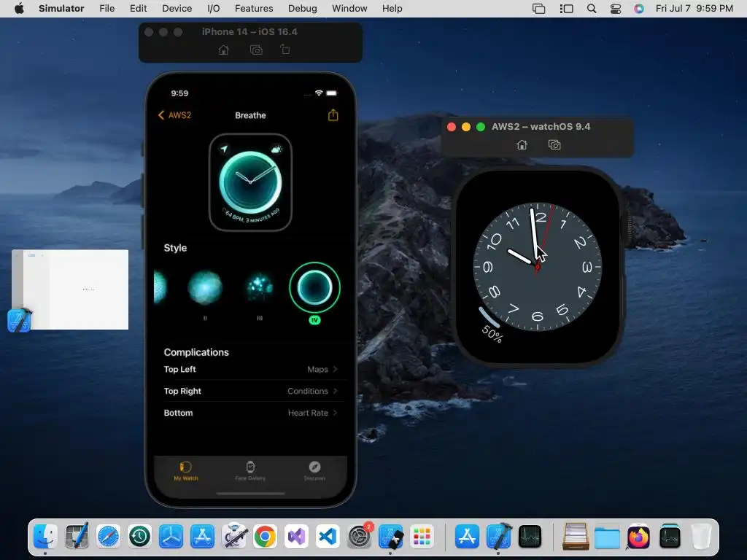
Task: Switch to Face Gallery tab
Action: click(250, 471)
